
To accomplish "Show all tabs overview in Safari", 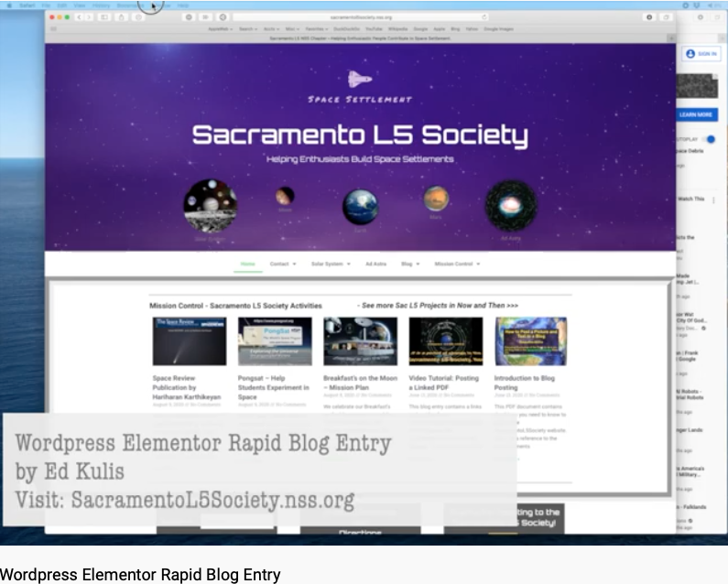I will (667, 17).
